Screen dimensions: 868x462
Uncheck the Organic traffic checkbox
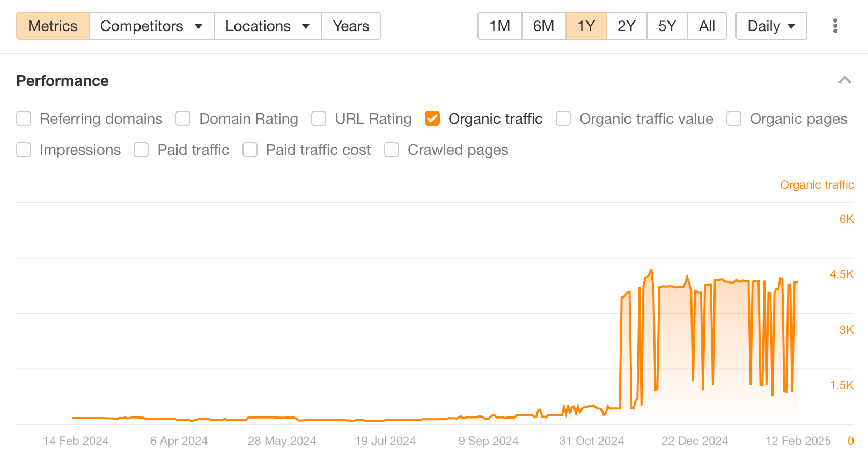[x=432, y=118]
